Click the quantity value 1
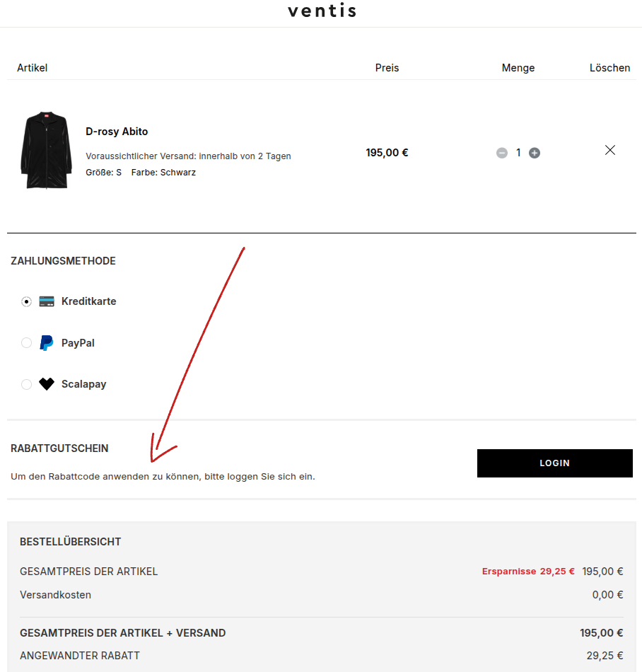The image size is (642, 672). [x=518, y=153]
